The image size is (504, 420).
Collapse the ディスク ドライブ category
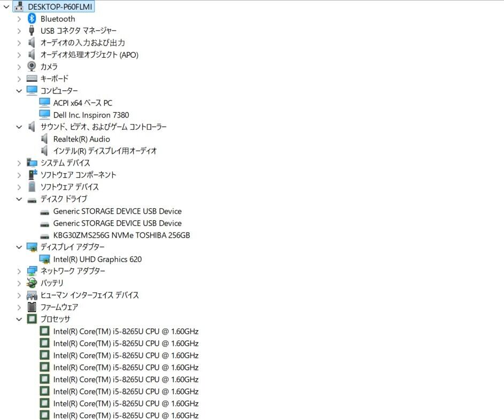pyautogui.click(x=19, y=199)
